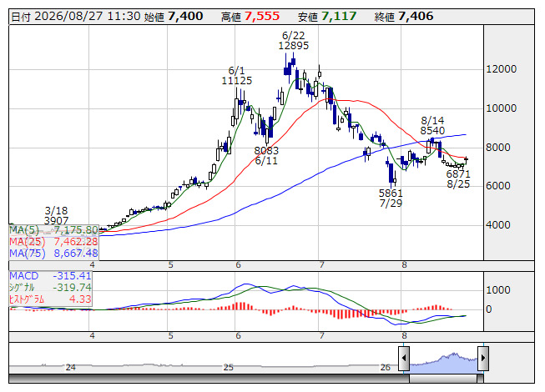Click the scrollbar track left of the thumb
The height and width of the screenshot is (392, 545).
209,379
